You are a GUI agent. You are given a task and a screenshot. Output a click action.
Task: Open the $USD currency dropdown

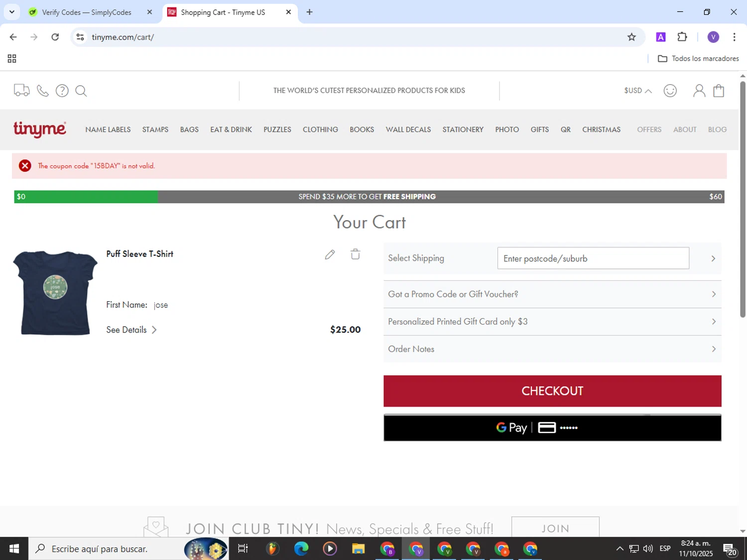point(638,91)
